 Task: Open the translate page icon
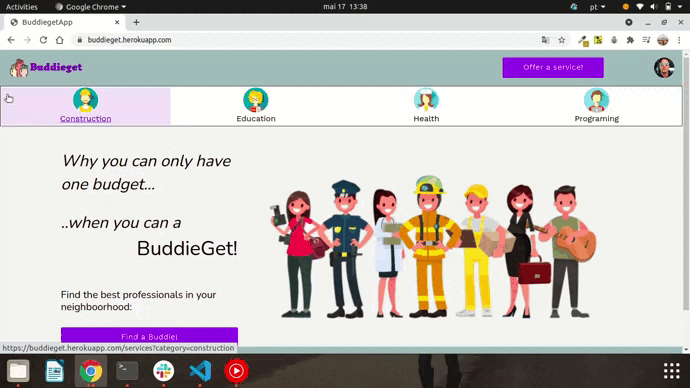(545, 40)
